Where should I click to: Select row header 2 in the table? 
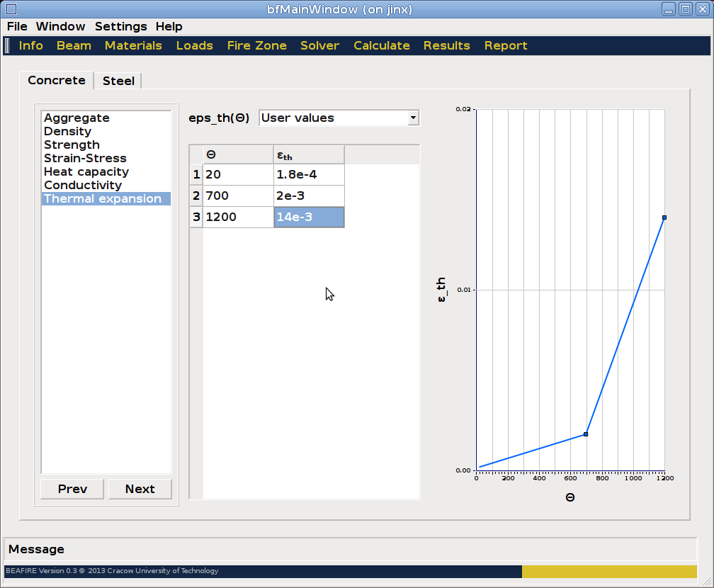coord(196,196)
